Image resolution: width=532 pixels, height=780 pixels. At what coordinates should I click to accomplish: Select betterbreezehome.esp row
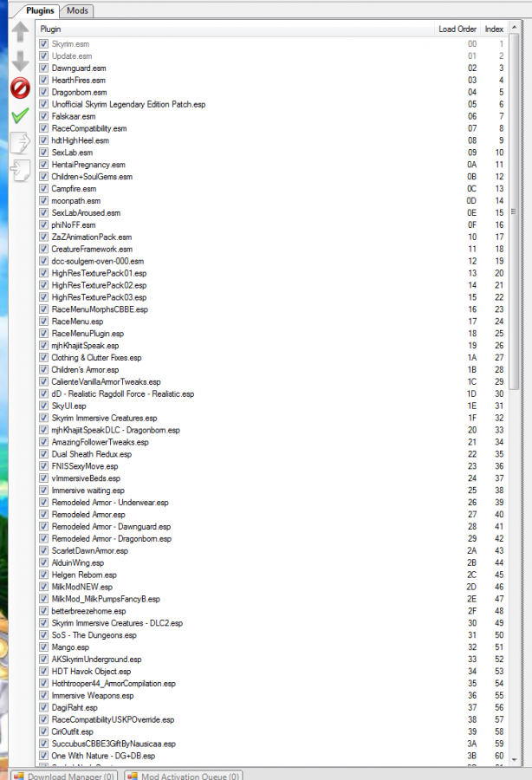click(x=272, y=611)
